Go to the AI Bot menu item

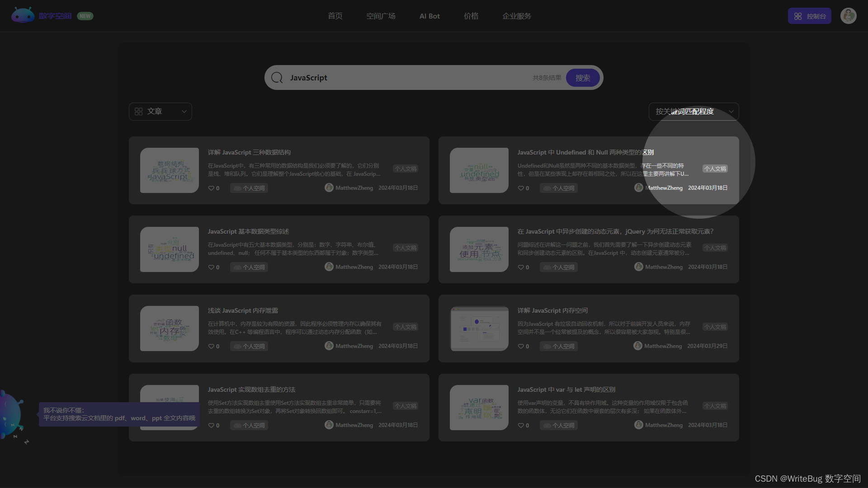429,16
